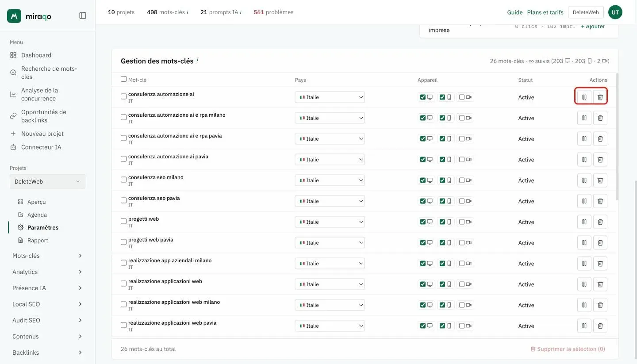The height and width of the screenshot is (364, 637).
Task: Enable video device for "progetti web"
Action: [x=462, y=222]
